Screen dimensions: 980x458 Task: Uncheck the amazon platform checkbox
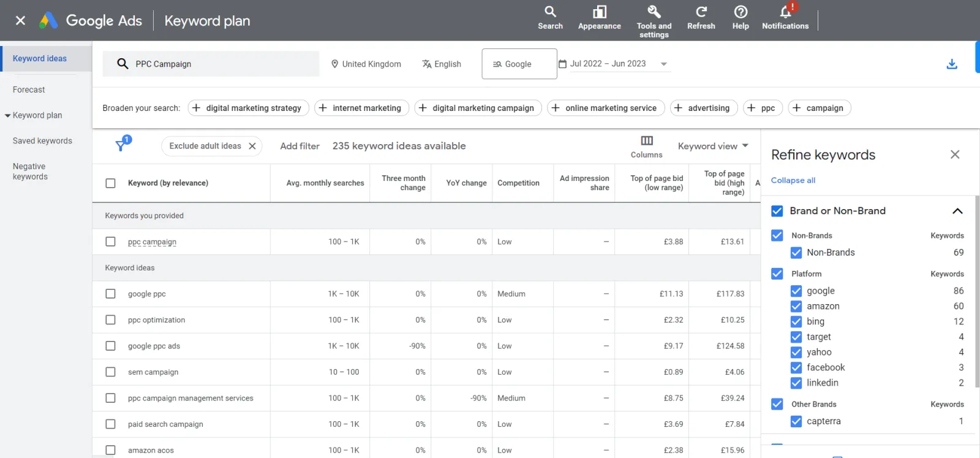tap(796, 306)
